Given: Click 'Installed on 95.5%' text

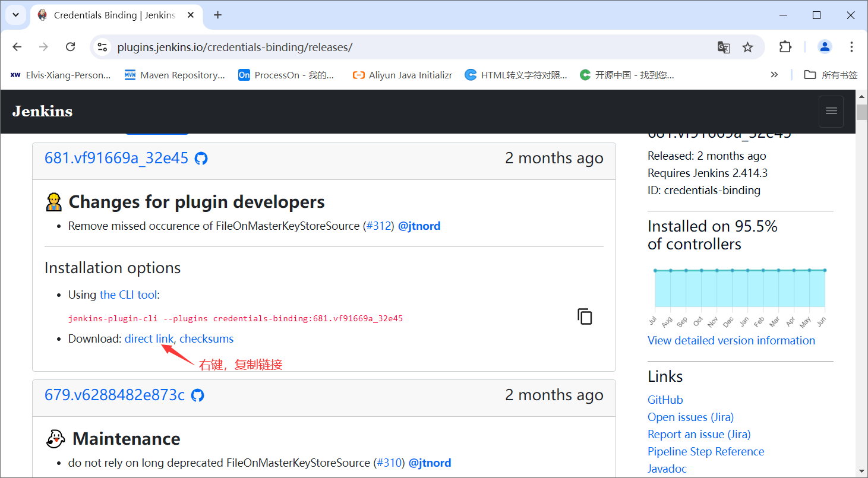Looking at the screenshot, I should [712, 226].
